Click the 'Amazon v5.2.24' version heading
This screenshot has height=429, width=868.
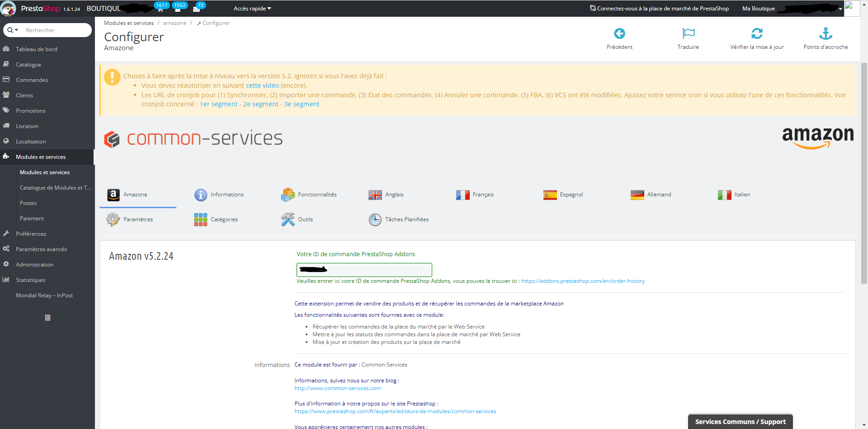[x=141, y=256]
